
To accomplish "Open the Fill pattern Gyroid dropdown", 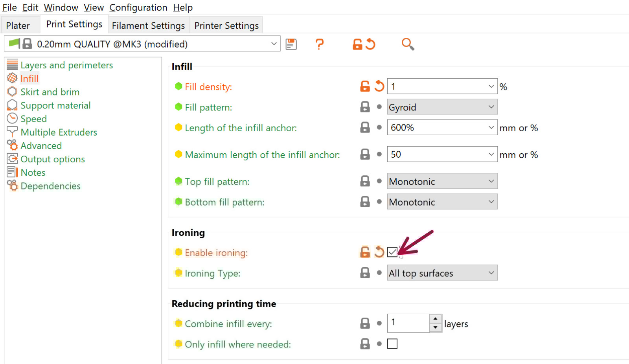I will (442, 107).
